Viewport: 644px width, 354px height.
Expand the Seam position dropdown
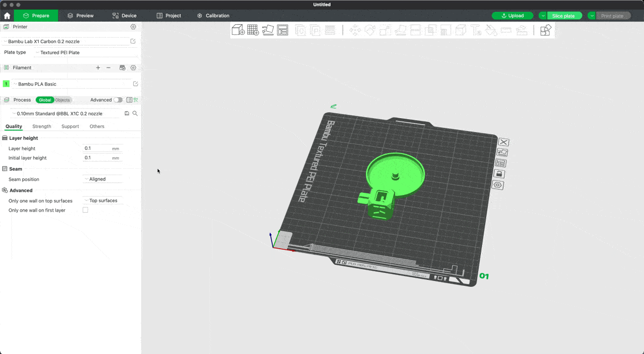pyautogui.click(x=103, y=179)
